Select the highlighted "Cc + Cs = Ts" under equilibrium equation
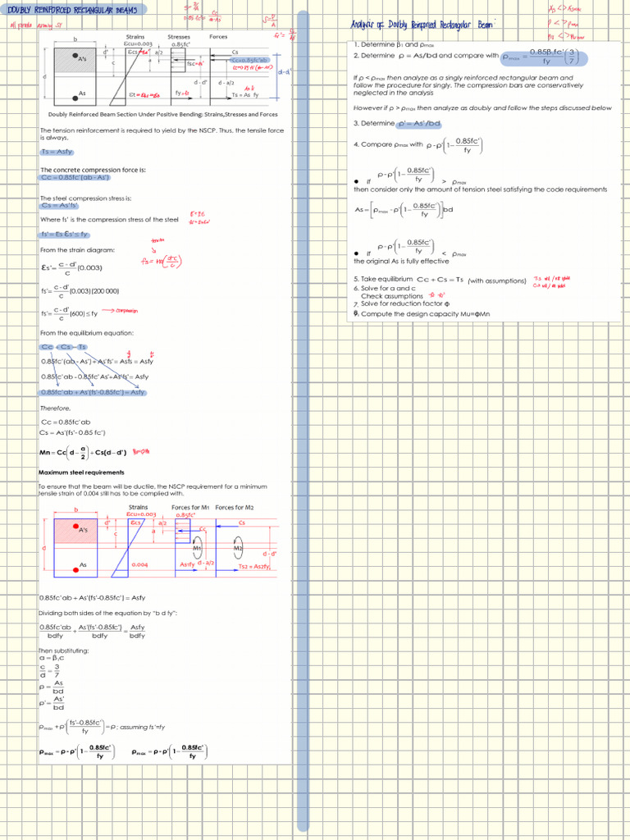The width and height of the screenshot is (630, 840). coord(63,347)
